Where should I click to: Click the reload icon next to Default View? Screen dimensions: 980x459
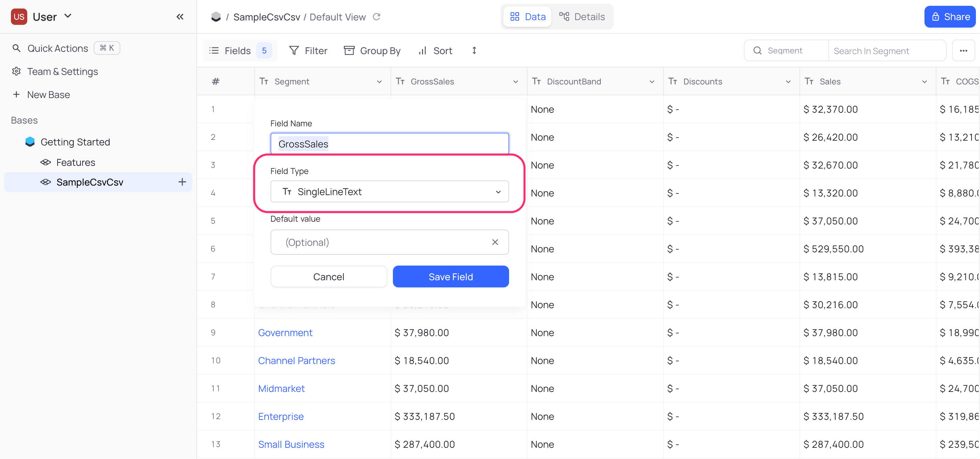tap(376, 17)
